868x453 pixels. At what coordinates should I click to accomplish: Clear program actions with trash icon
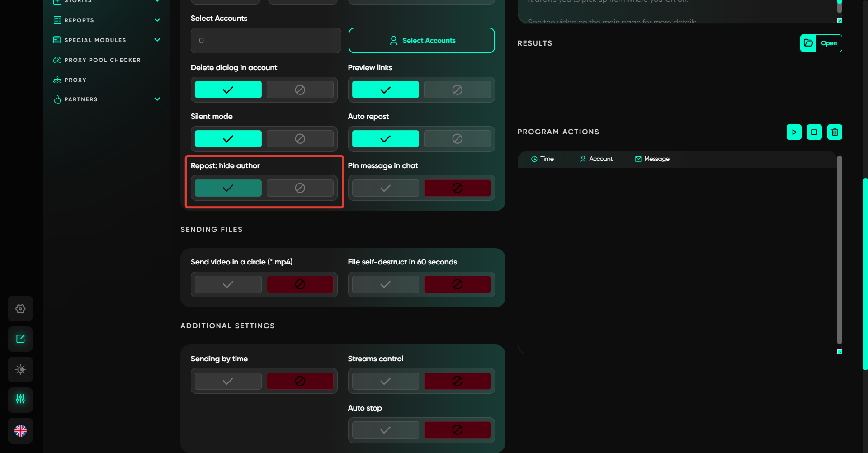click(x=835, y=132)
